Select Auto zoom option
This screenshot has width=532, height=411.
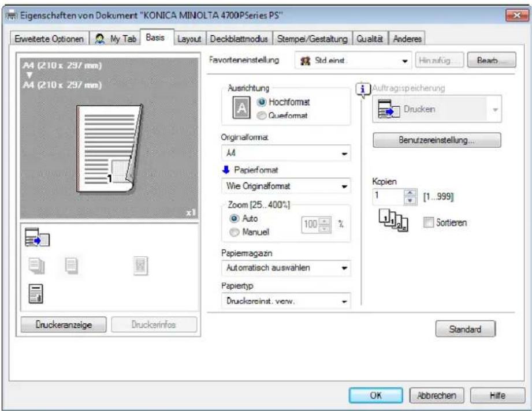tap(244, 218)
